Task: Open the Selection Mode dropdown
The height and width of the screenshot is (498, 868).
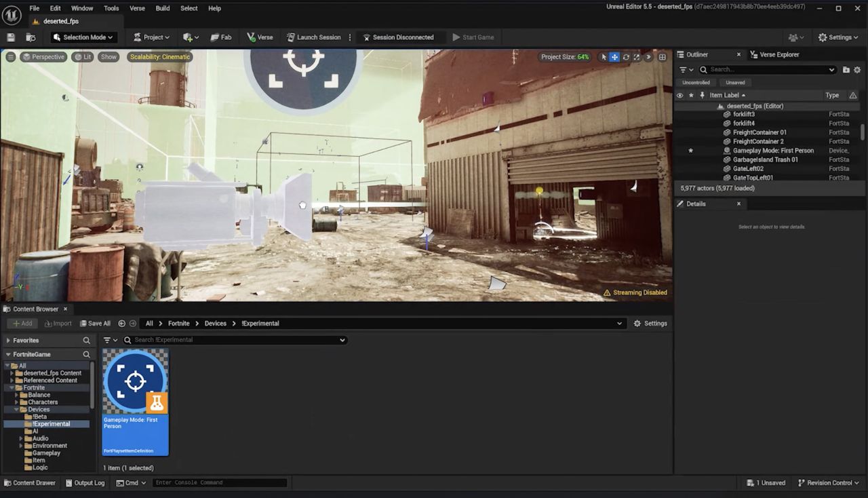Action: point(83,37)
